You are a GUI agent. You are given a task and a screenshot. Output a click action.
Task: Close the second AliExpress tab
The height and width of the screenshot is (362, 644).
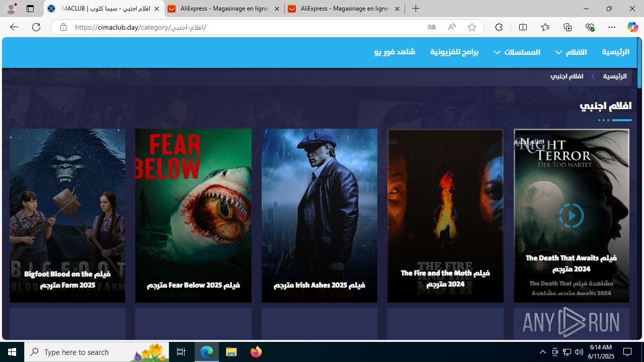[x=397, y=9]
